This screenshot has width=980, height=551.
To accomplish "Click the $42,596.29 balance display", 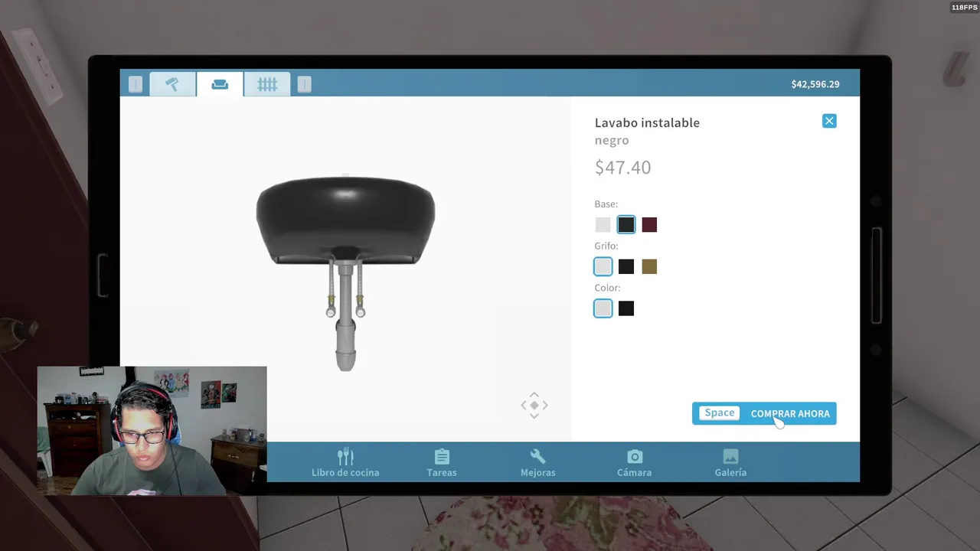I will [x=815, y=84].
